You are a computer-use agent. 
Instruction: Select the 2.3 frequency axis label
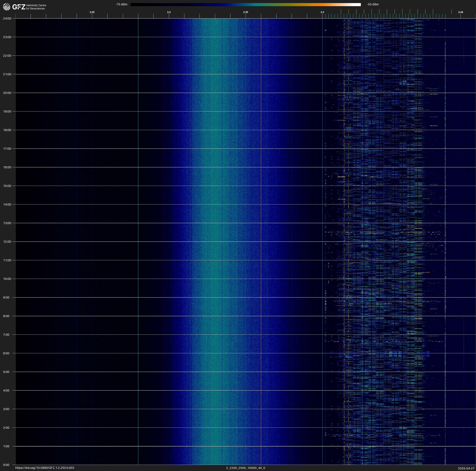[169, 12]
